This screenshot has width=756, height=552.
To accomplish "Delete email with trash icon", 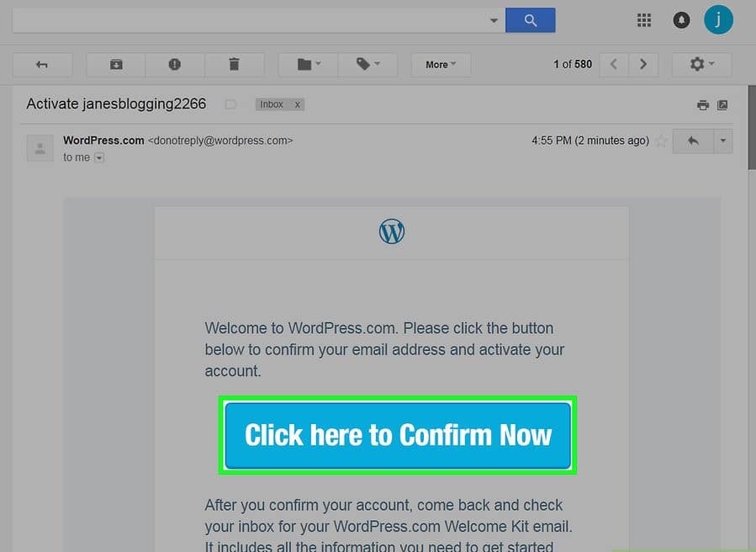I will click(x=235, y=65).
